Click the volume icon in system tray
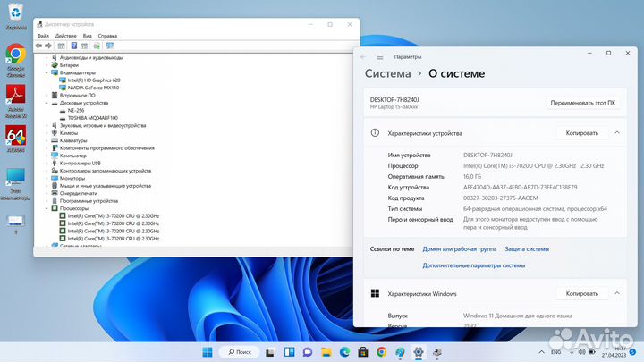 582,352
